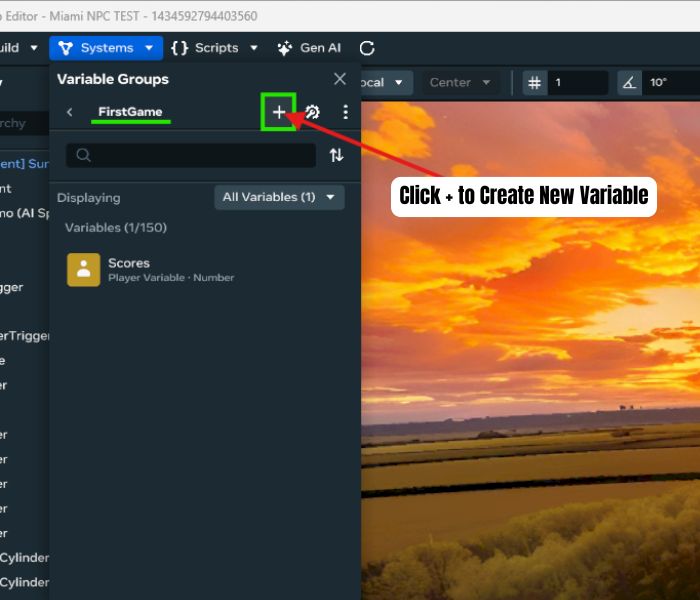Open the variable group settings gear icon
700x600 pixels.
point(313,112)
